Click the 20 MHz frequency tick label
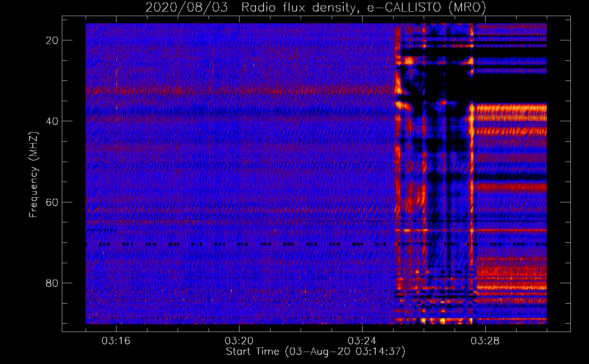 tap(52, 40)
